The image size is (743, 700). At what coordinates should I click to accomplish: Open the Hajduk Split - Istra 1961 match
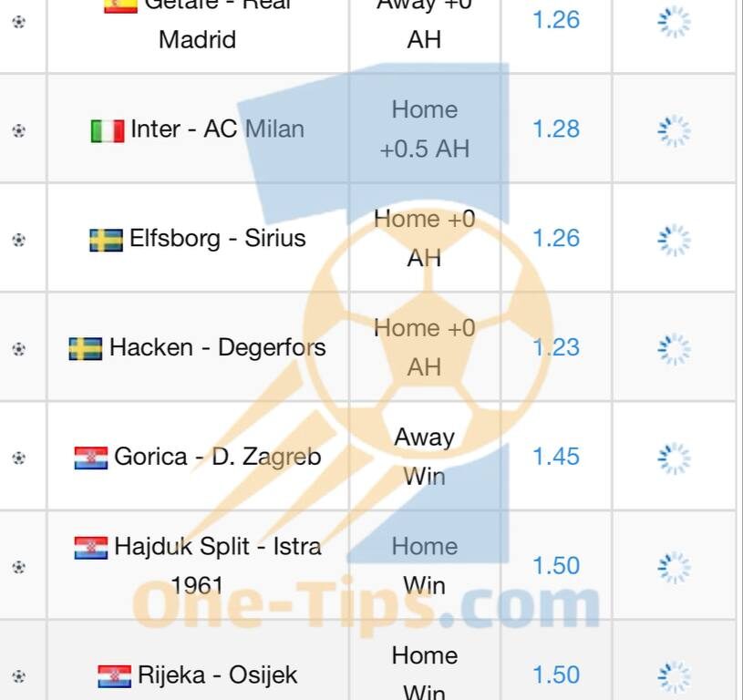[218, 566]
